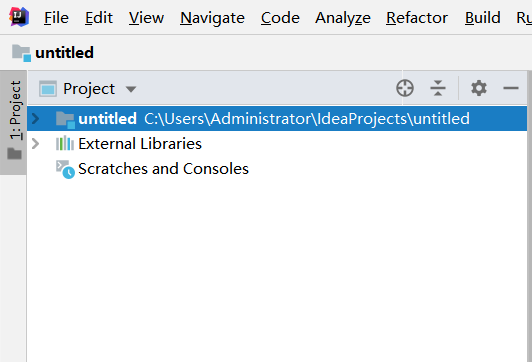532x362 pixels.
Task: Collapse all tree nodes in the Project panel
Action: (438, 88)
